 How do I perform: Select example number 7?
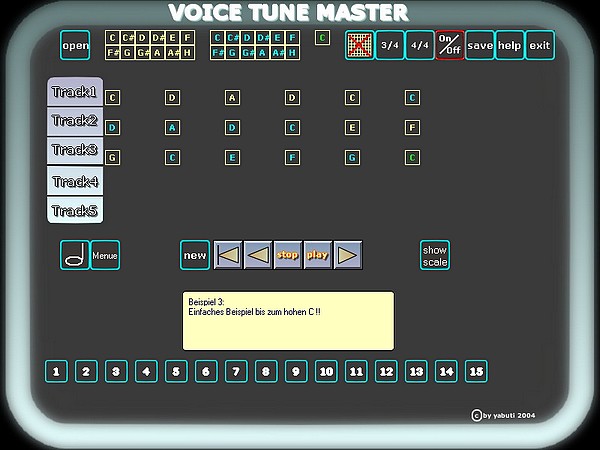[x=236, y=372]
